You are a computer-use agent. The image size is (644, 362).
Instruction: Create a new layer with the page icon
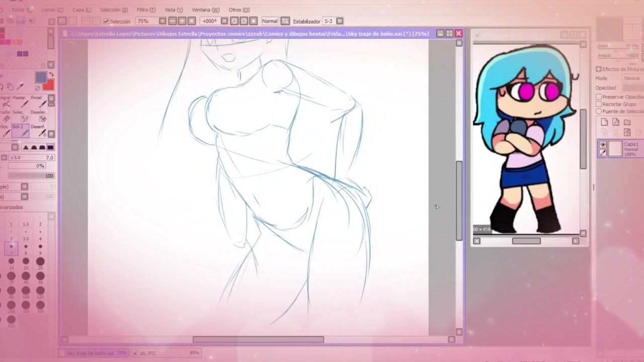click(604, 122)
